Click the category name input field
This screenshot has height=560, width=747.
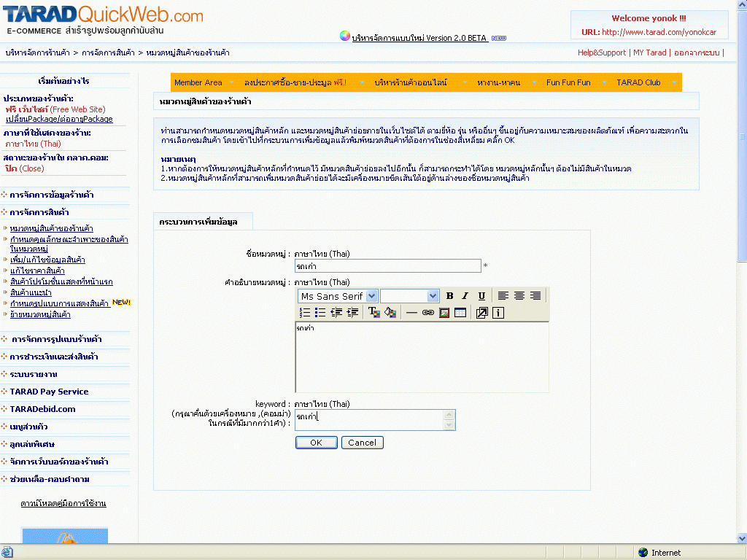click(x=387, y=266)
